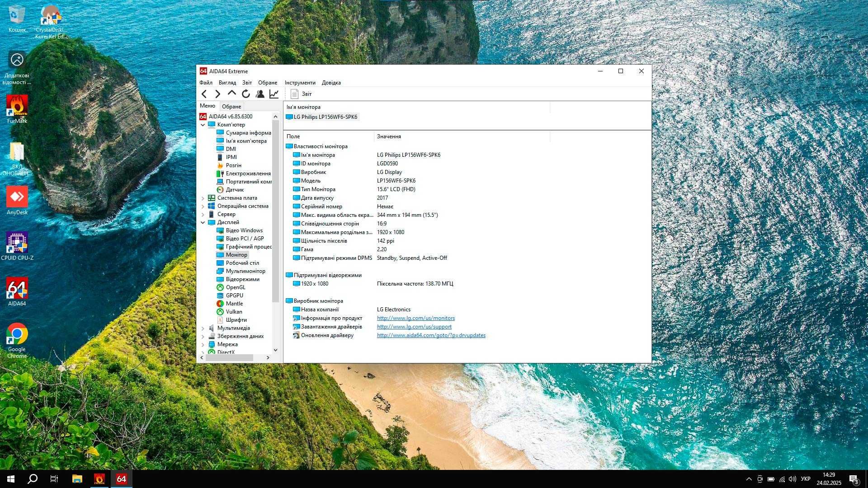Open the AIDA64 desktop shortcut

tap(17, 291)
